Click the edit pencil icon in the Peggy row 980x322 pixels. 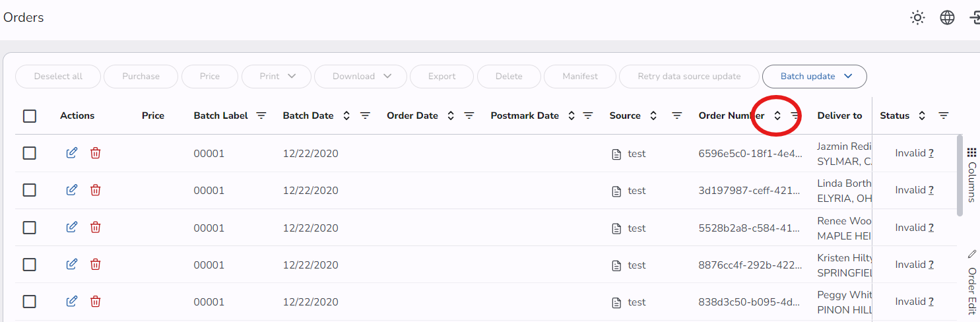click(72, 302)
